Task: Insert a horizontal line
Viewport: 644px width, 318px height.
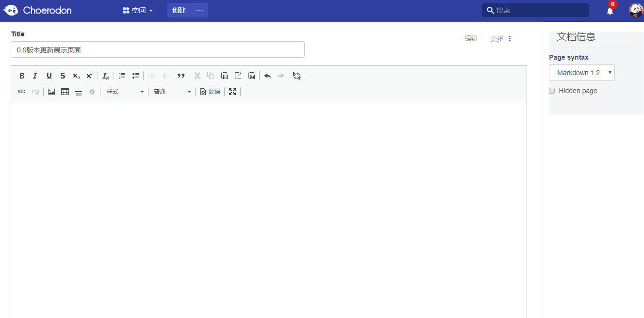Action: (79, 92)
